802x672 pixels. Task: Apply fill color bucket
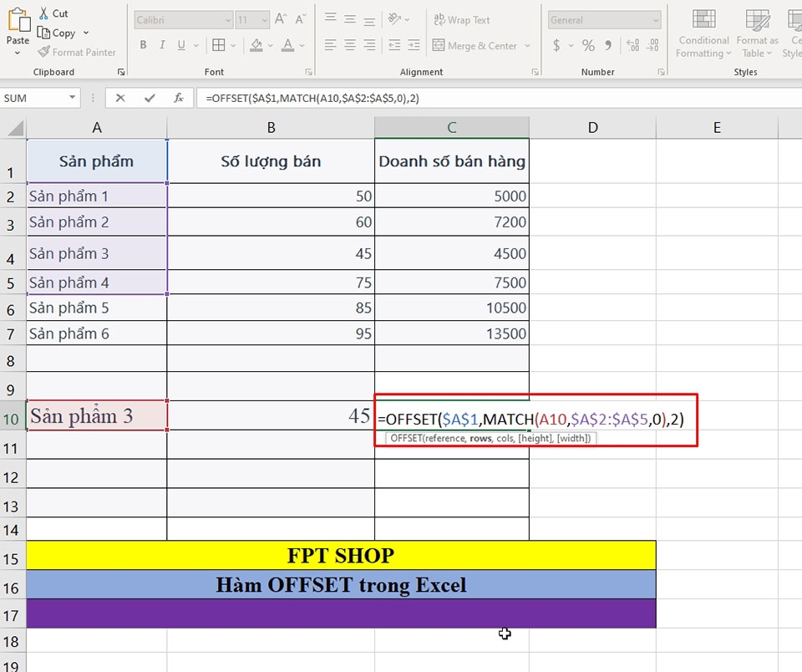tap(256, 45)
